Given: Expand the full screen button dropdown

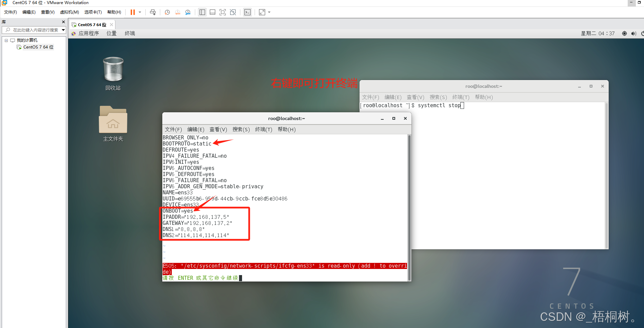Looking at the screenshot, I should click(269, 12).
